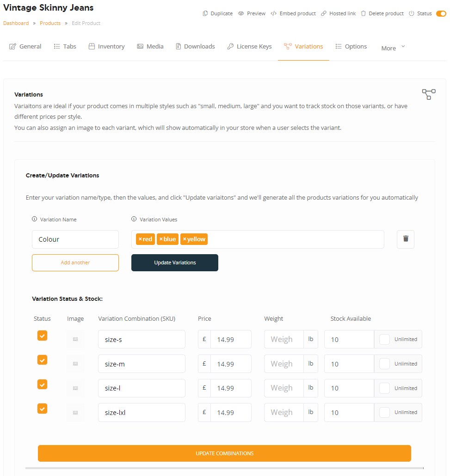Open the Hosted link option

coord(338,13)
